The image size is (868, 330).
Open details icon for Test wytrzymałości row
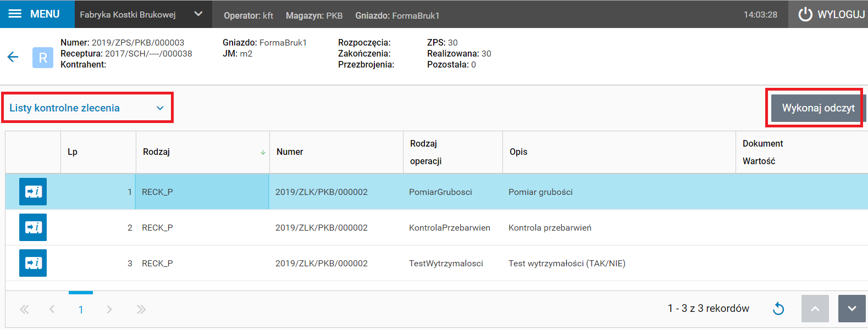(x=33, y=263)
